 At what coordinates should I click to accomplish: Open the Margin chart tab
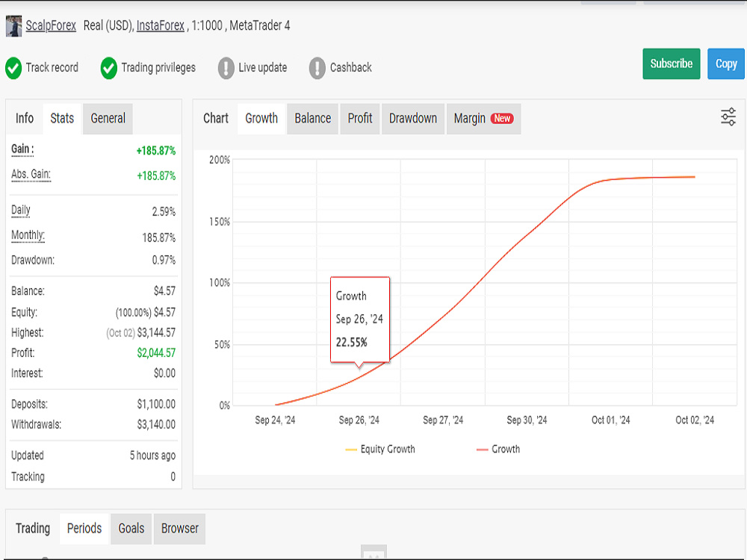coord(483,119)
